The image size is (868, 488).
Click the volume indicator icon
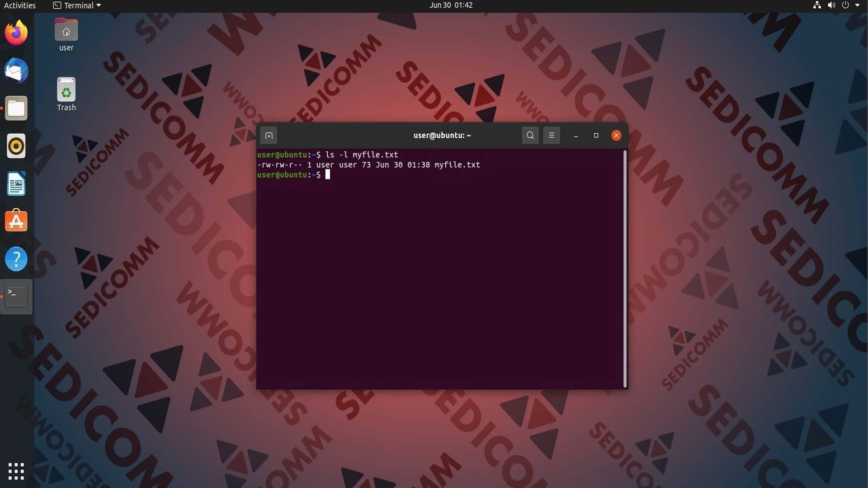click(831, 5)
